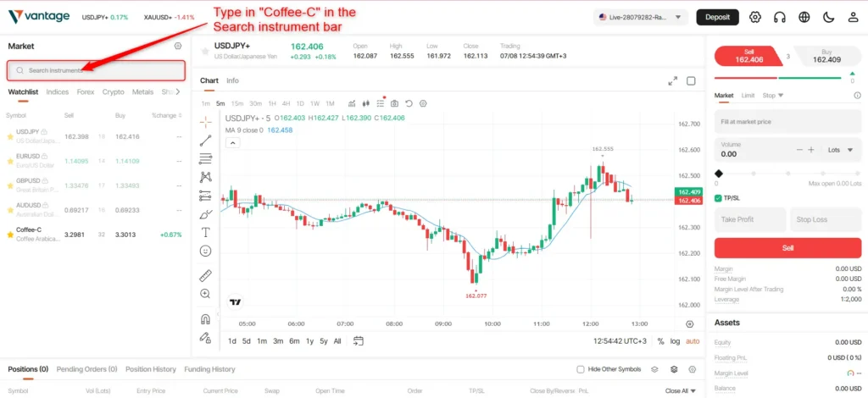Screen dimensions: 868x398
Task: Select the 15m chart interval
Action: pos(237,103)
